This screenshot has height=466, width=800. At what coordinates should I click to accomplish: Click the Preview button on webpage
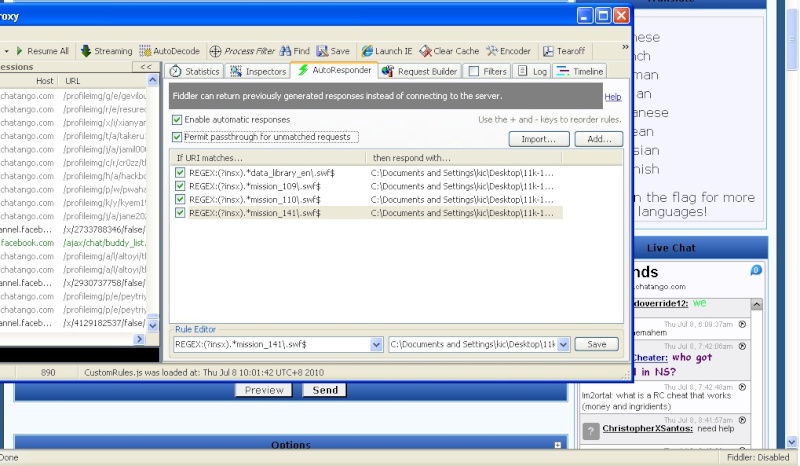pos(264,390)
